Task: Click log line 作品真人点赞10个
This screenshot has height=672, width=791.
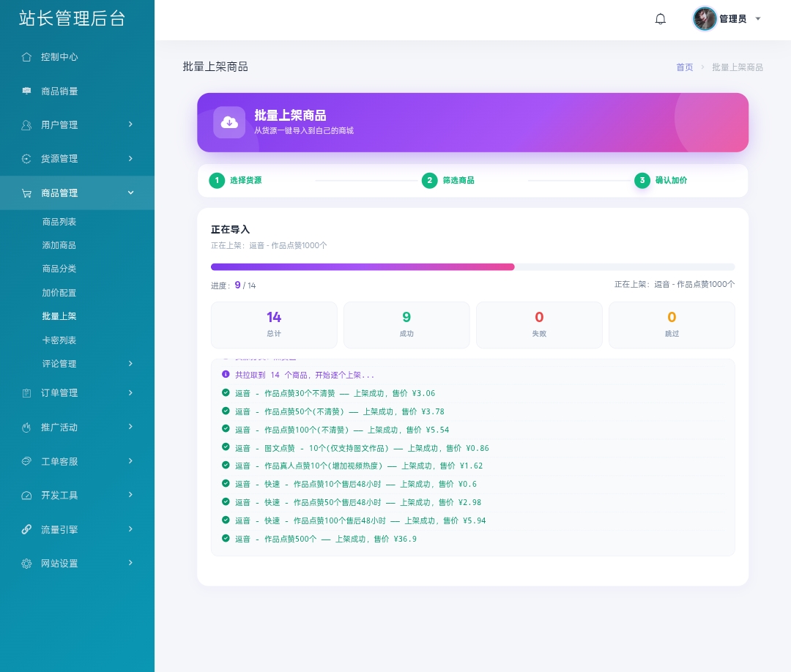Action: [x=359, y=466]
